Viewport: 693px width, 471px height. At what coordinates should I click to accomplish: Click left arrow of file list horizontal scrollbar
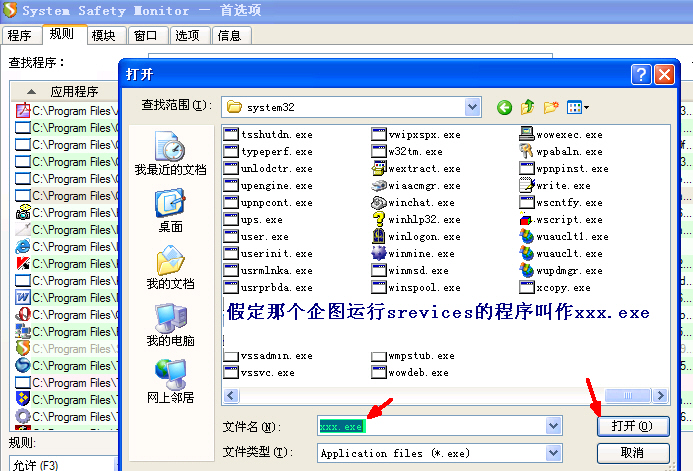[231, 395]
